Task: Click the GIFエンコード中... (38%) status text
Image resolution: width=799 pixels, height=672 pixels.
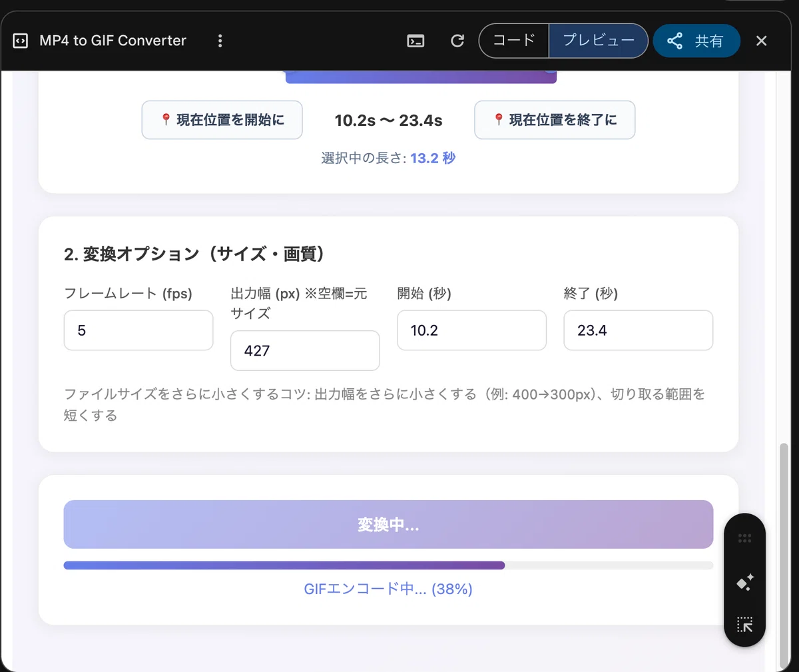Action: click(388, 589)
